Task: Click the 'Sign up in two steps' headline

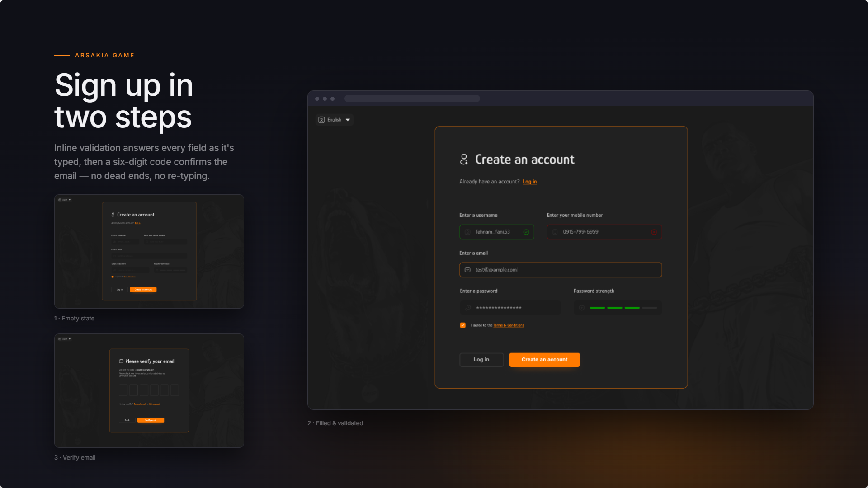Action: [124, 100]
